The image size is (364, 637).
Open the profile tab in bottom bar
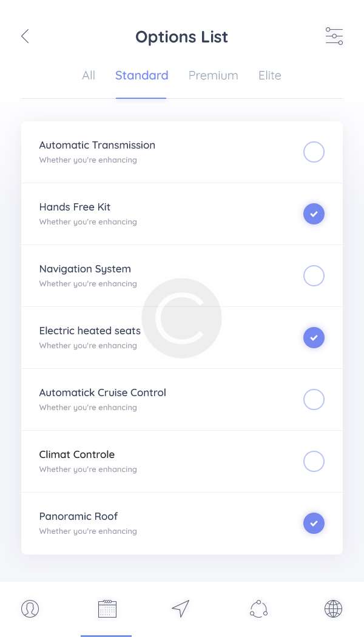30,608
